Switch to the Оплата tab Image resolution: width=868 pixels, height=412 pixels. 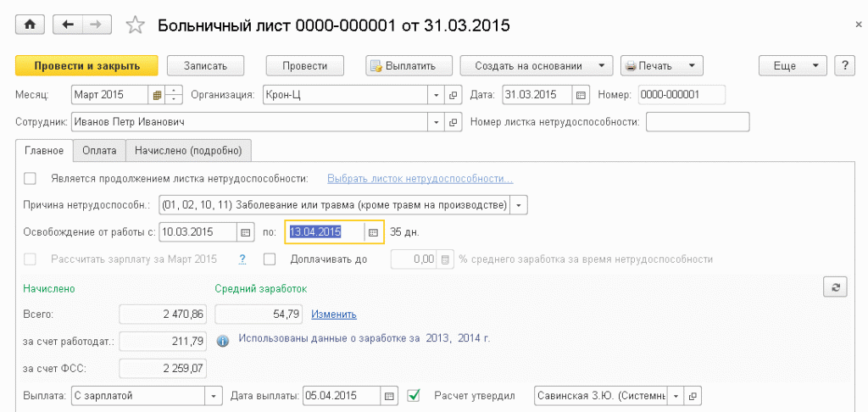click(x=100, y=150)
